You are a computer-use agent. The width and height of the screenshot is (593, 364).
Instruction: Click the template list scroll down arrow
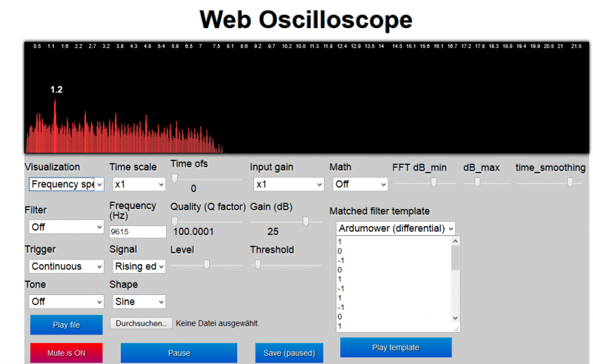pyautogui.click(x=455, y=318)
